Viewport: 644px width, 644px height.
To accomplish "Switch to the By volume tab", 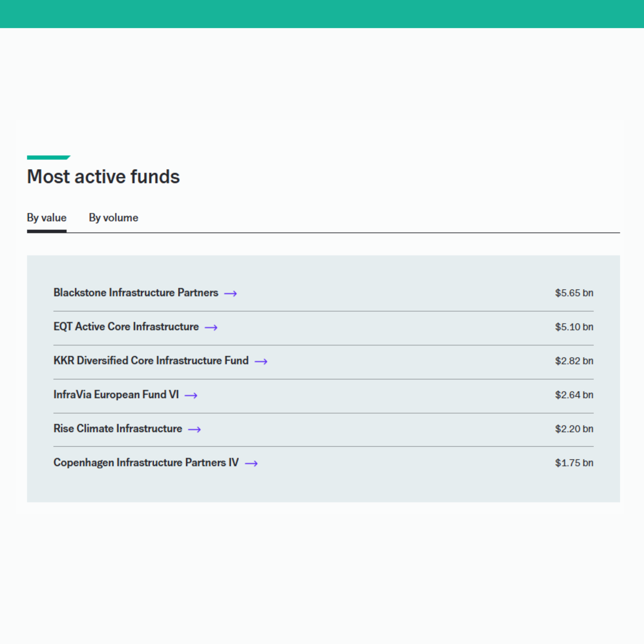I will click(113, 218).
